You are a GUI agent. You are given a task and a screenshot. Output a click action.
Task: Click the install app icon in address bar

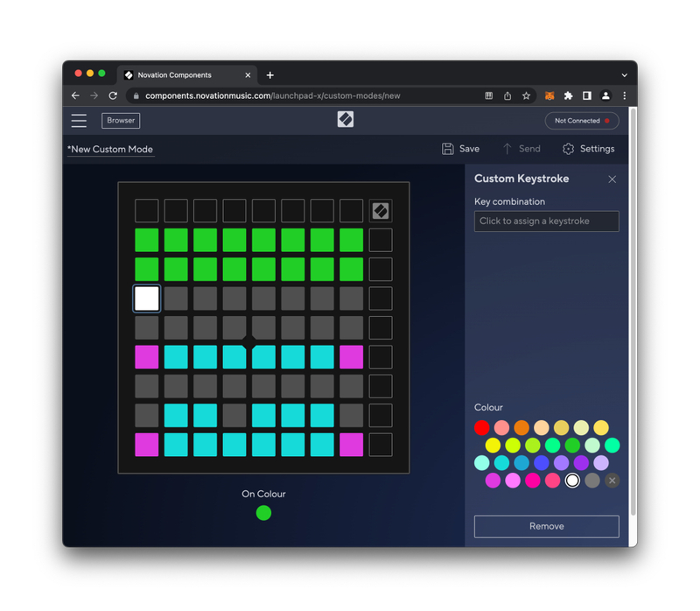(489, 95)
